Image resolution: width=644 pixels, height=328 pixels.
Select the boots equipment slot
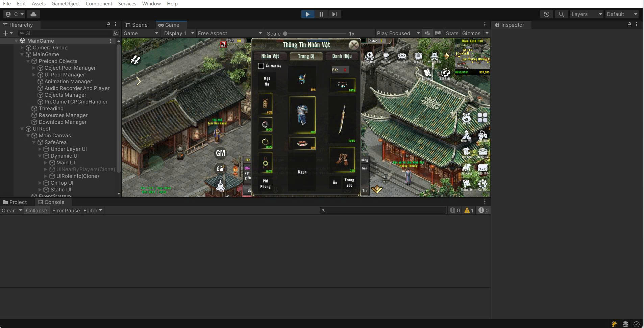(342, 159)
